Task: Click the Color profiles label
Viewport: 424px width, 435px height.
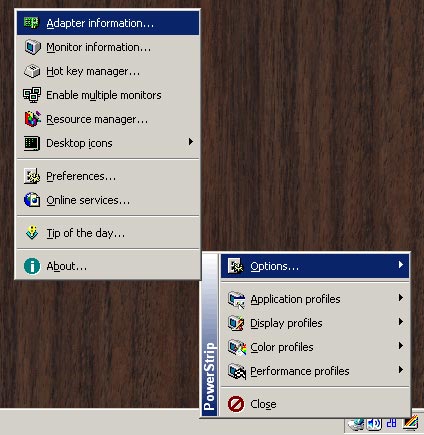Action: [x=282, y=347]
